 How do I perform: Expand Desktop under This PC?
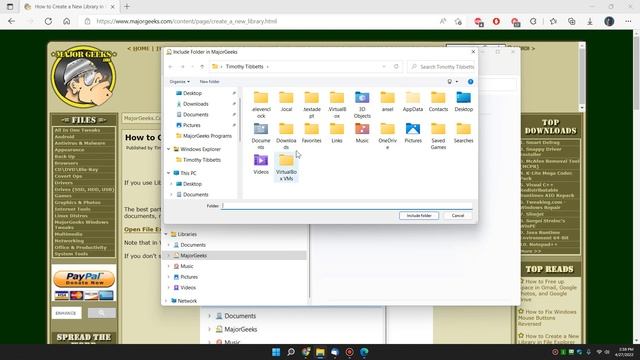pos(171,184)
